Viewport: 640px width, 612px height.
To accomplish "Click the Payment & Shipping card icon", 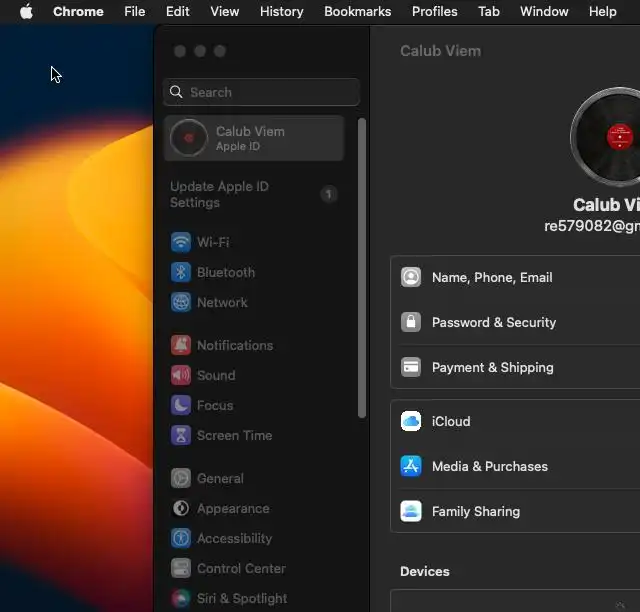I will 411,367.
